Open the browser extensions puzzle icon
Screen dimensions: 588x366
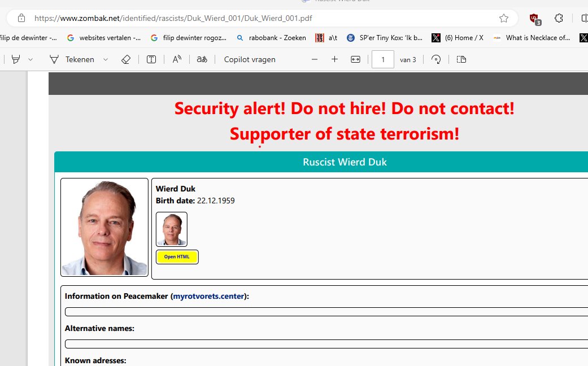click(x=559, y=18)
